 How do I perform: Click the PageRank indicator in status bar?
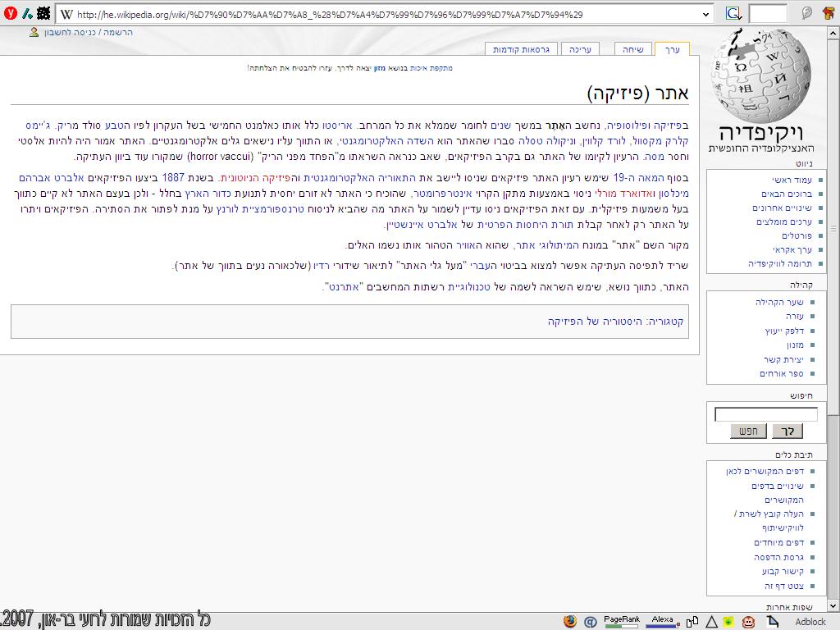point(622,621)
